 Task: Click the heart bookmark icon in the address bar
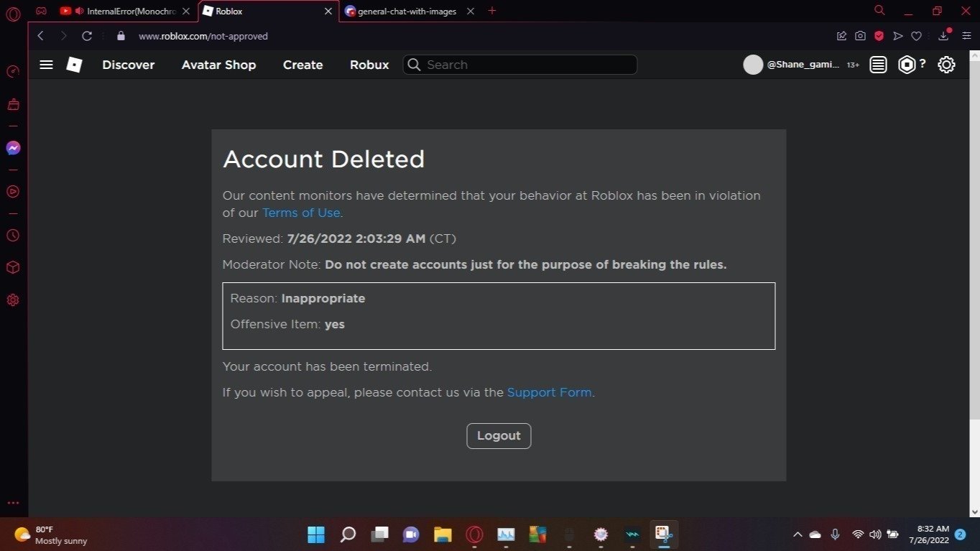click(916, 36)
